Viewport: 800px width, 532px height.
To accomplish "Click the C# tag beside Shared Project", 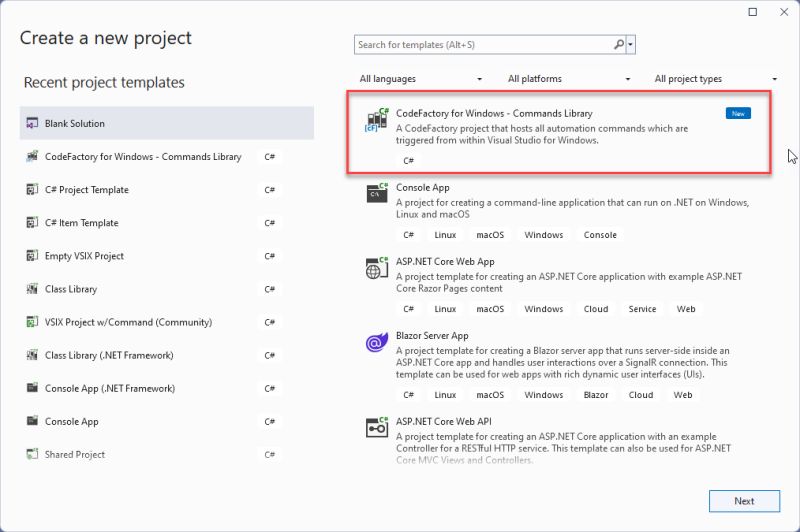I will [270, 454].
